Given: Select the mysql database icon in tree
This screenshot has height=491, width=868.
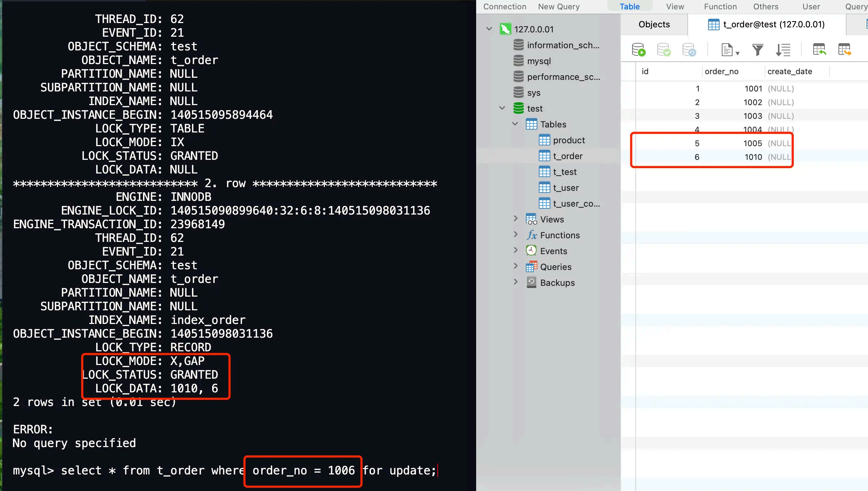Looking at the screenshot, I should (518, 61).
